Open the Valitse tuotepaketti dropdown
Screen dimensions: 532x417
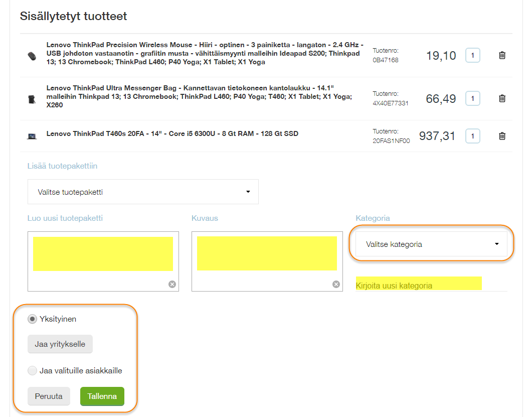coord(143,192)
